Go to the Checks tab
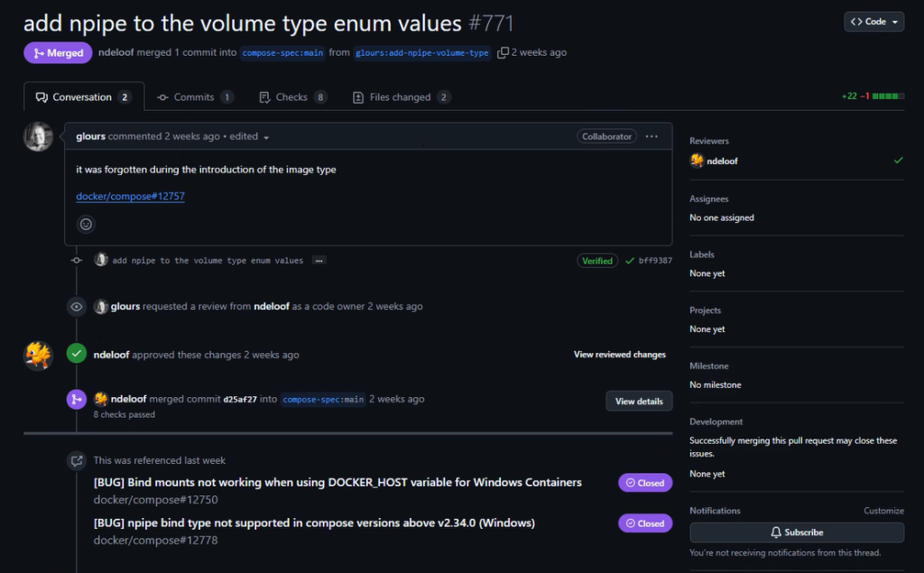This screenshot has height=573, width=924. tap(291, 97)
